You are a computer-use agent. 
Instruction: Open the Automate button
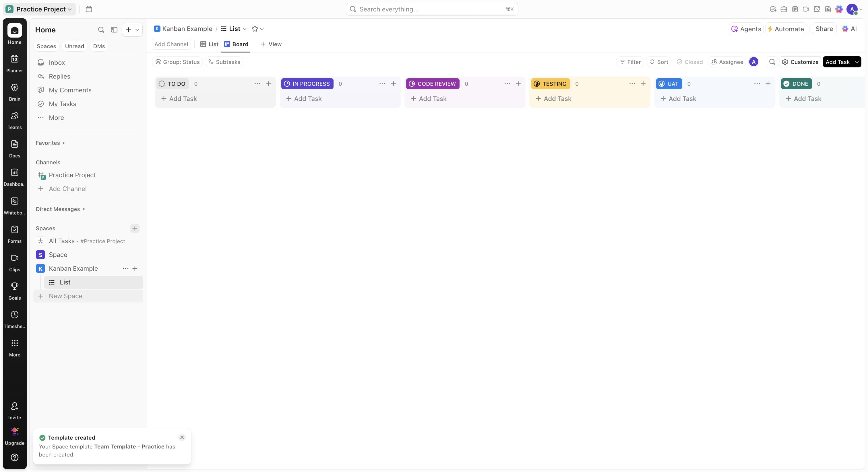pyautogui.click(x=786, y=29)
